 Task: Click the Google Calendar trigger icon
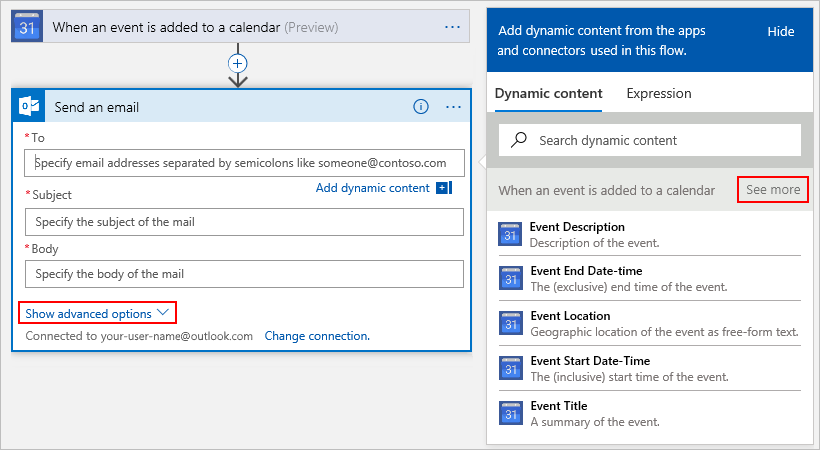coord(28,27)
